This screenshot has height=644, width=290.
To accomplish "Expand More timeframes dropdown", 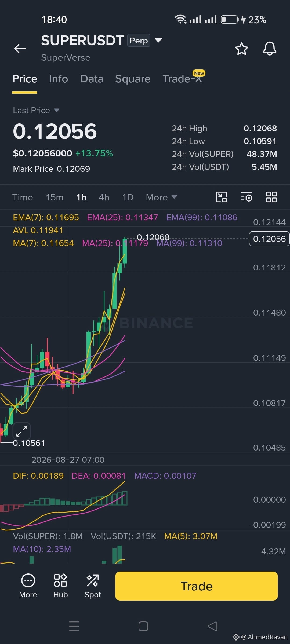I will (161, 197).
